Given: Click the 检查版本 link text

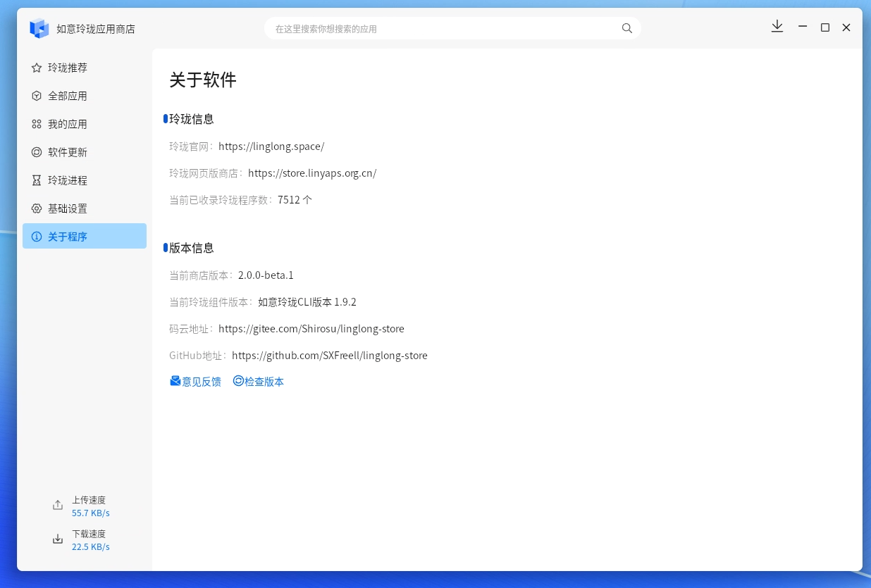Looking at the screenshot, I should point(264,382).
